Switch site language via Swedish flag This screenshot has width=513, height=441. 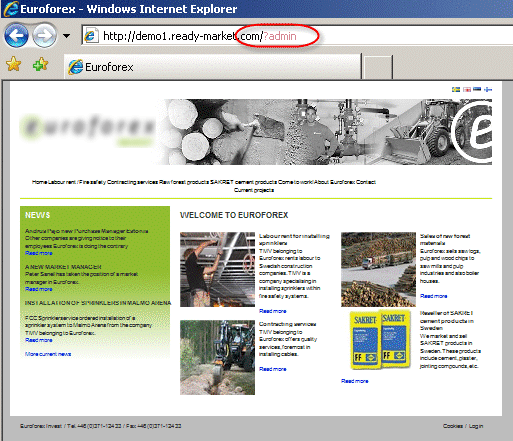456,89
